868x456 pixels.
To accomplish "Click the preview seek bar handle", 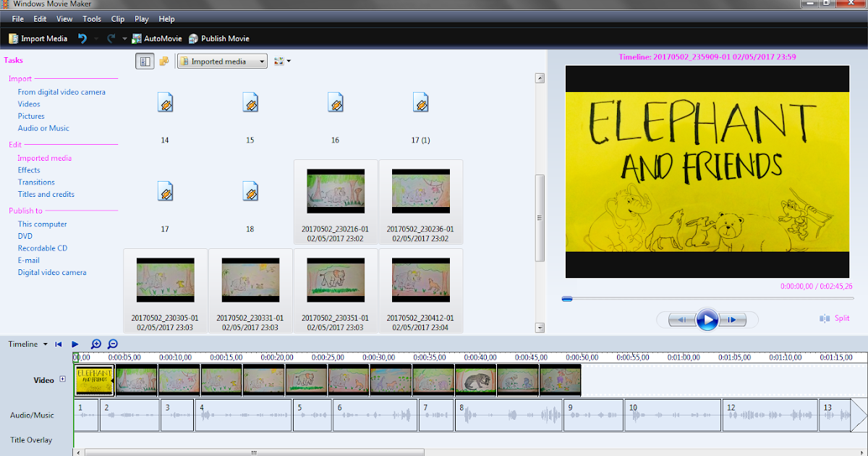I will pyautogui.click(x=567, y=298).
